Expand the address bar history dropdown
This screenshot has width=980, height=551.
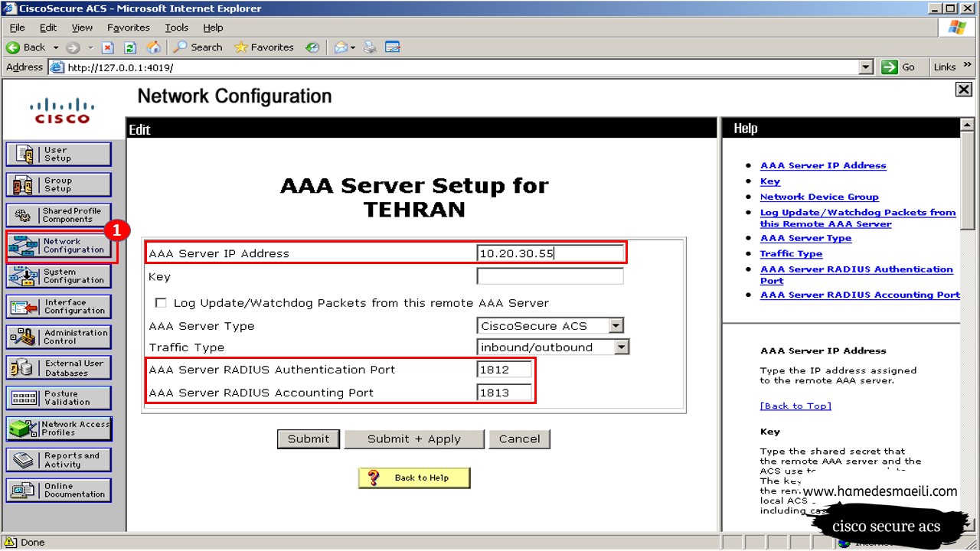(866, 67)
